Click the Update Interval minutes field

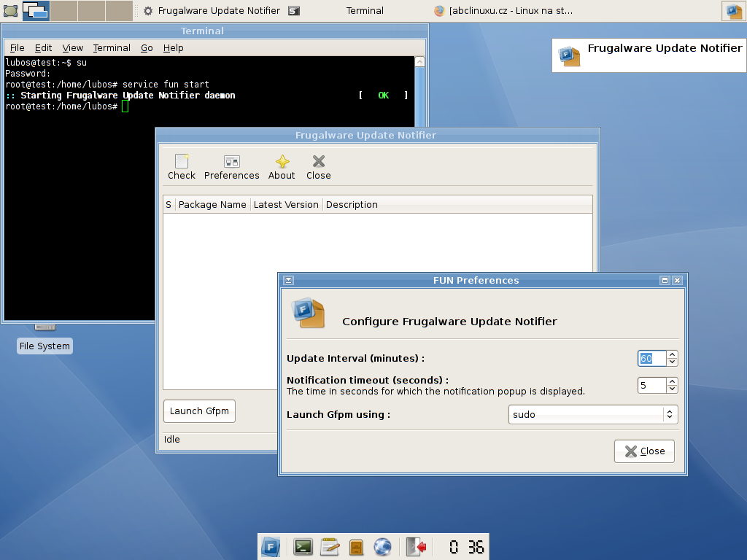[x=651, y=358]
